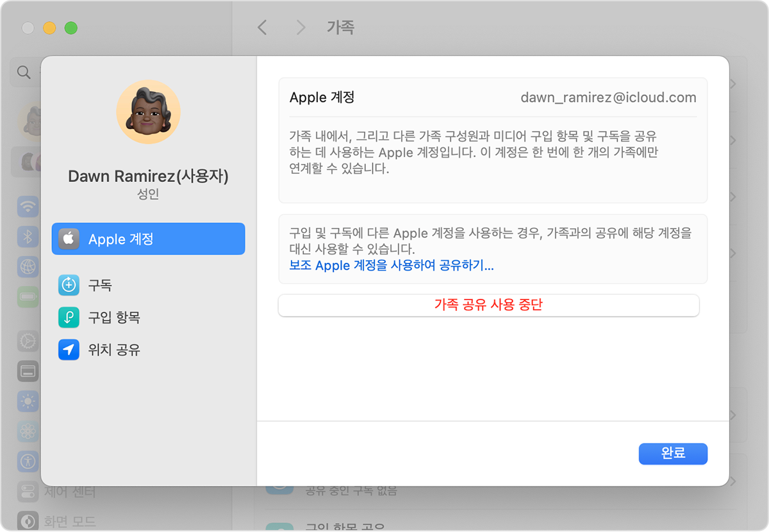Image resolution: width=769 pixels, height=532 pixels.
Task: Click the 가족 title in the toolbar
Action: coord(340,27)
